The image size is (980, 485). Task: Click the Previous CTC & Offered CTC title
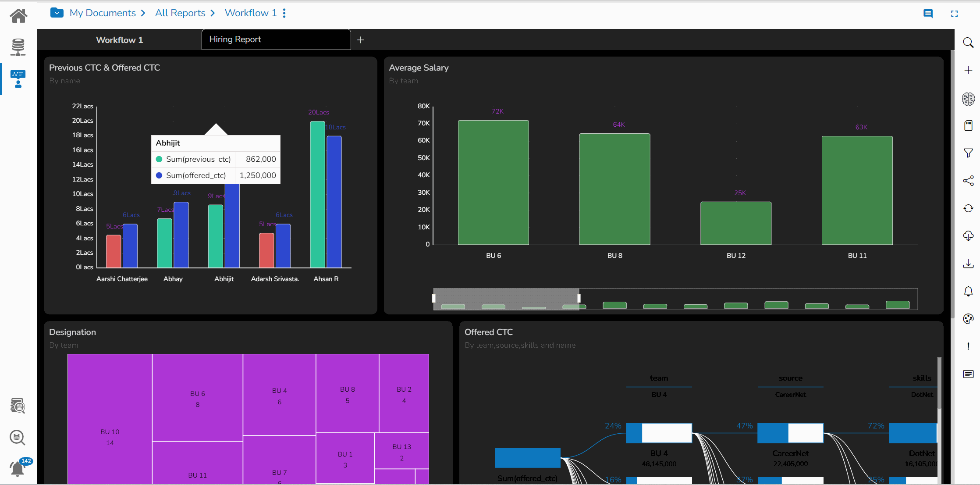click(104, 68)
